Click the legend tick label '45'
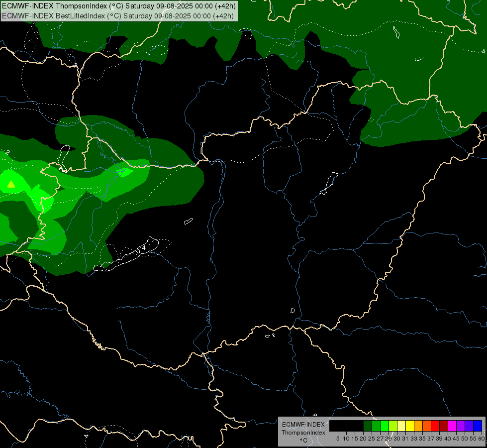The image size is (487, 448). pyautogui.click(x=456, y=439)
